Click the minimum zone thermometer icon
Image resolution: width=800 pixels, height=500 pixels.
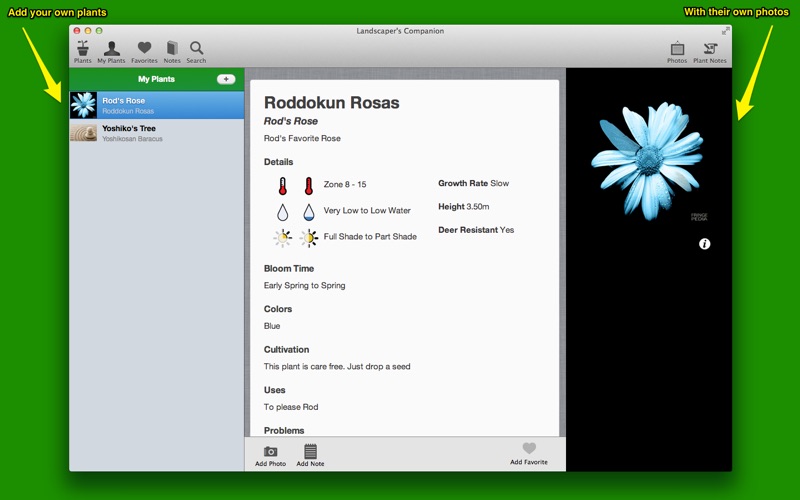click(283, 186)
